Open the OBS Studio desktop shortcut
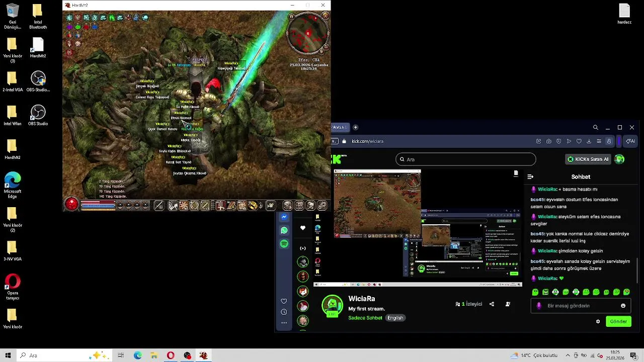644x362 pixels. (38, 115)
